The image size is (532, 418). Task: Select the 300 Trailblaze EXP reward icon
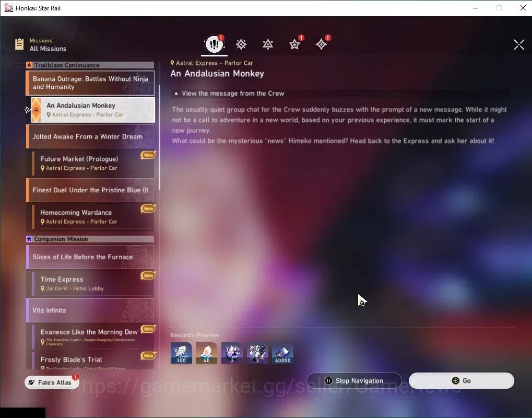click(x=181, y=353)
